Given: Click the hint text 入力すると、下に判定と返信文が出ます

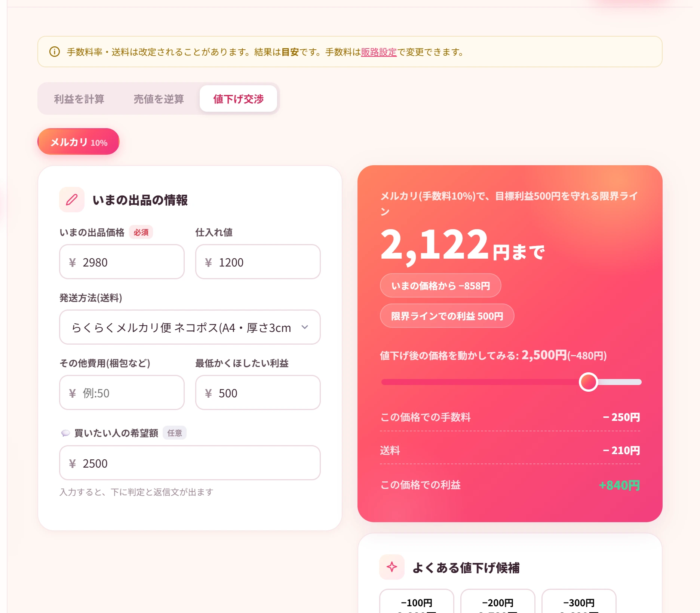Looking at the screenshot, I should click(x=136, y=492).
